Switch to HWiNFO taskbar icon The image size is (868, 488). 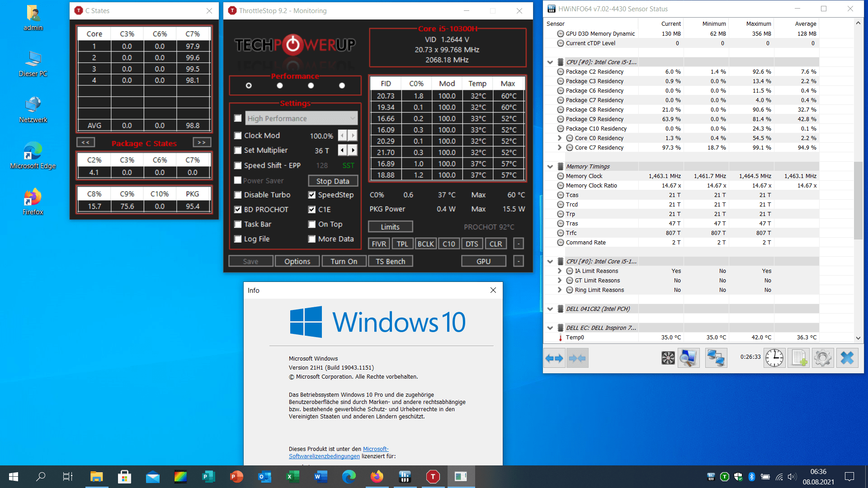click(405, 477)
